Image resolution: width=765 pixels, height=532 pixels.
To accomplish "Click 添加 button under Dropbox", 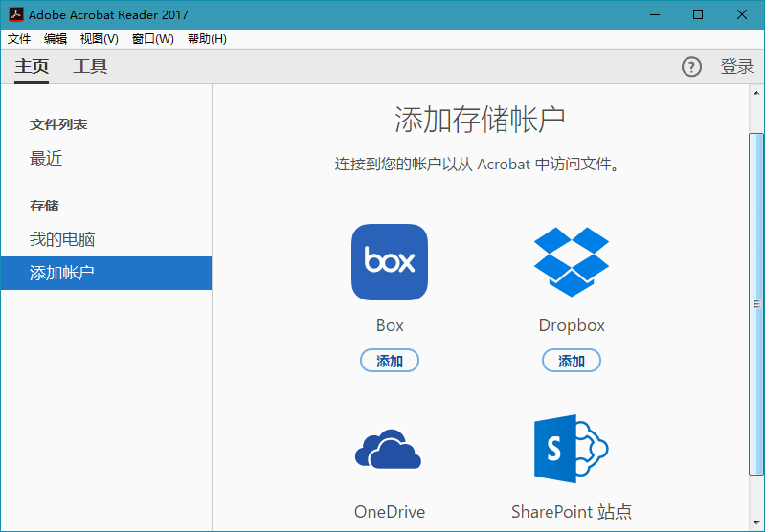I will pos(572,361).
